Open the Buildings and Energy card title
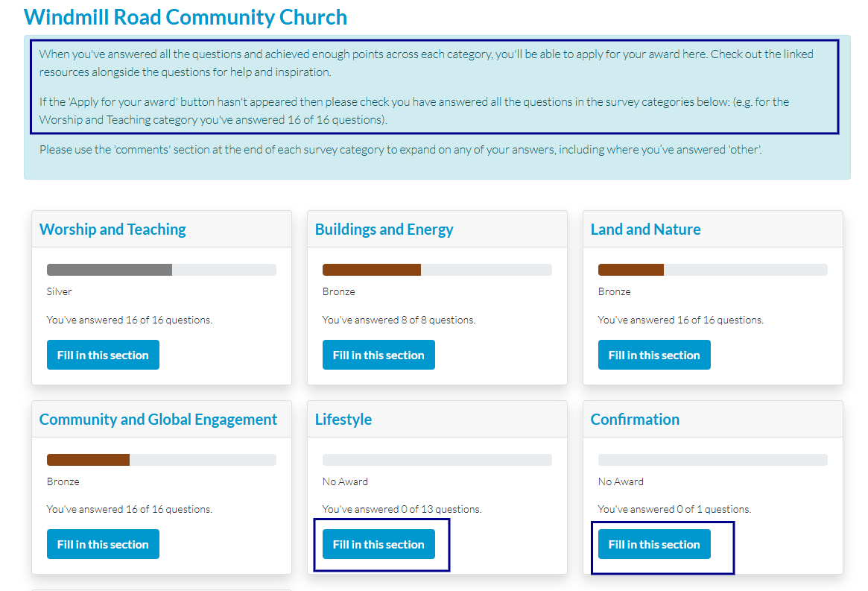The width and height of the screenshot is (868, 591). tap(384, 230)
